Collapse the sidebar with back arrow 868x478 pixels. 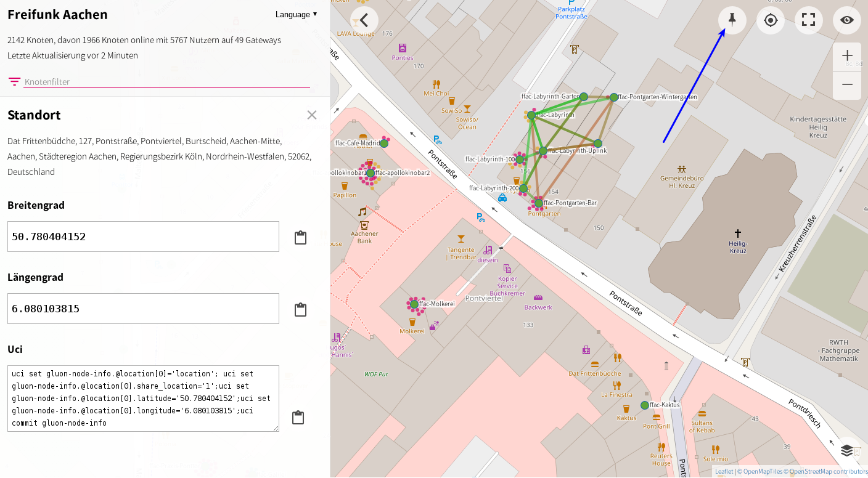[x=364, y=20]
